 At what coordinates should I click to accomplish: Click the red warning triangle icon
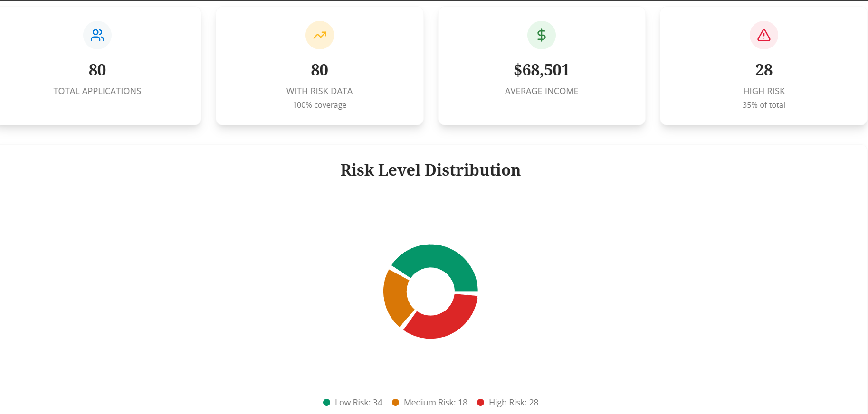coord(764,35)
